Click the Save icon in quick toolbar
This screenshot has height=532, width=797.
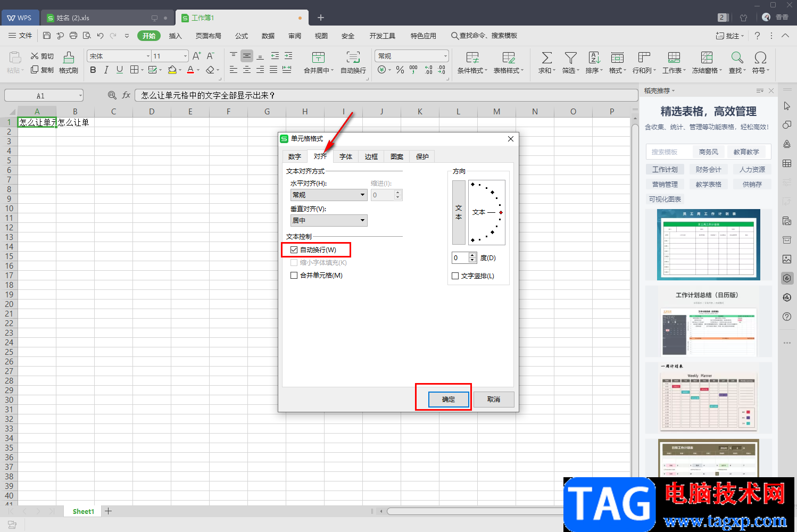point(47,36)
